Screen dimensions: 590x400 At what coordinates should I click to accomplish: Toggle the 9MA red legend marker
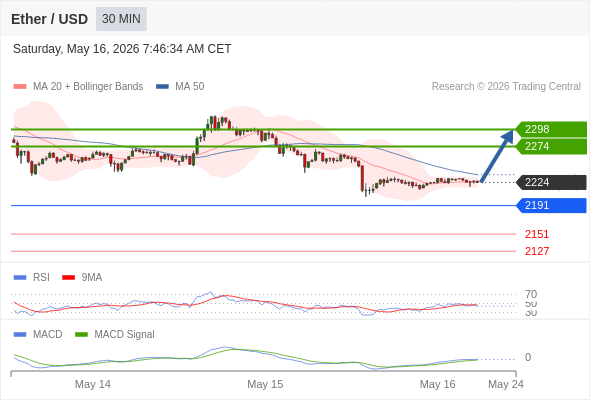68,278
